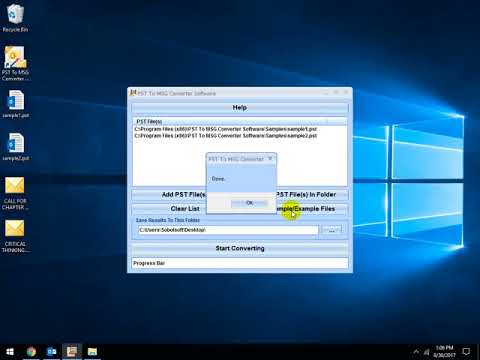480x360 pixels.
Task: Open File Explorer from the taskbar
Action: click(92, 352)
